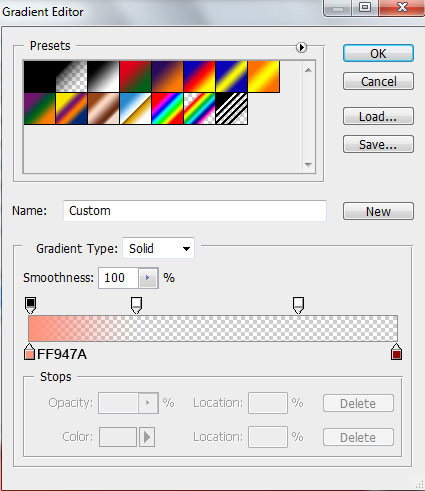Select the FF947A pink color stop
Image resolution: width=425 pixels, height=491 pixels.
point(29,352)
